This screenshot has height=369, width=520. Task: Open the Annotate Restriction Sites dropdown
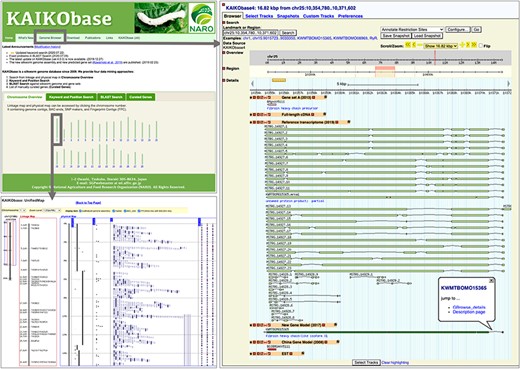click(x=412, y=29)
